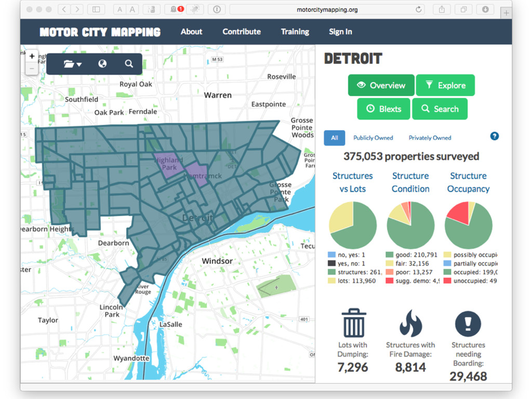Click the Highland Park purple area on map
Image resolution: width=532 pixels, height=399 pixels.
click(168, 165)
